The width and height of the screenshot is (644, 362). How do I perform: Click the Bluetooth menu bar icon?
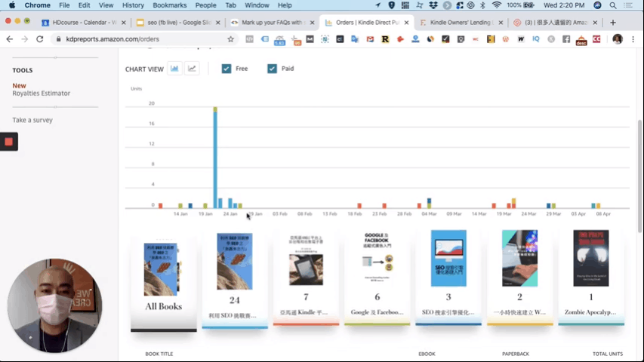[x=483, y=5]
